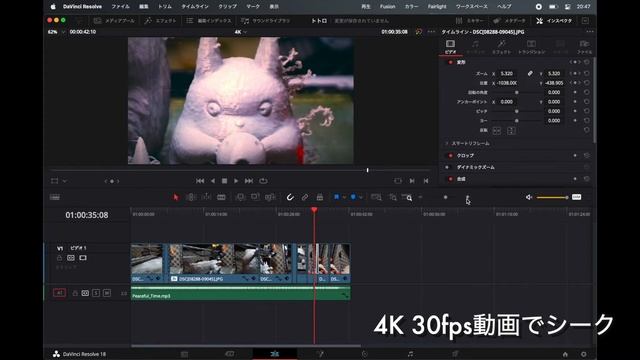Open the ファイル menu
Viewport: 640px width, 360px height.
click(120, 7)
